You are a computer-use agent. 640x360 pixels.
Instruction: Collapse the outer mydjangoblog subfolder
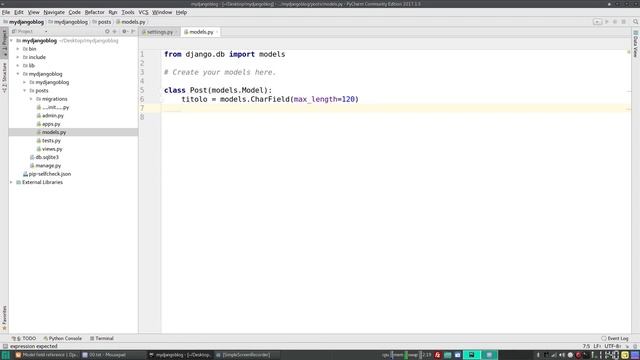point(18,74)
